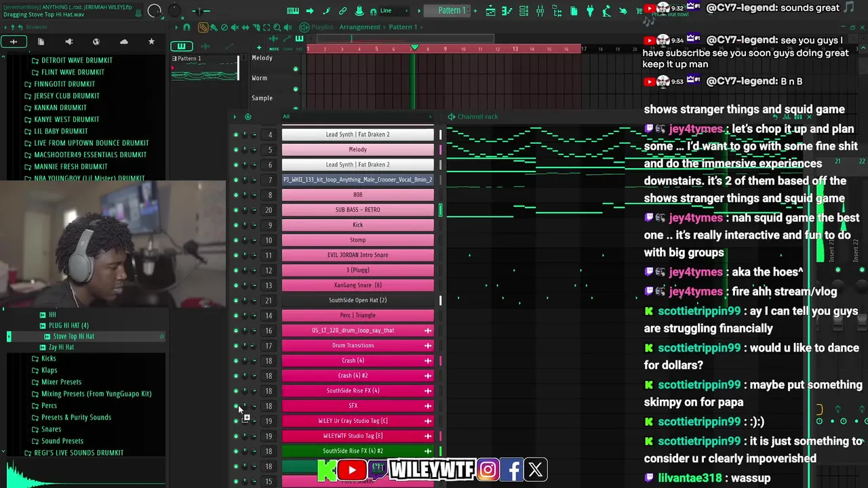The height and width of the screenshot is (488, 868).
Task: Mute the Stomp channel via its green LED
Action: pos(236,240)
